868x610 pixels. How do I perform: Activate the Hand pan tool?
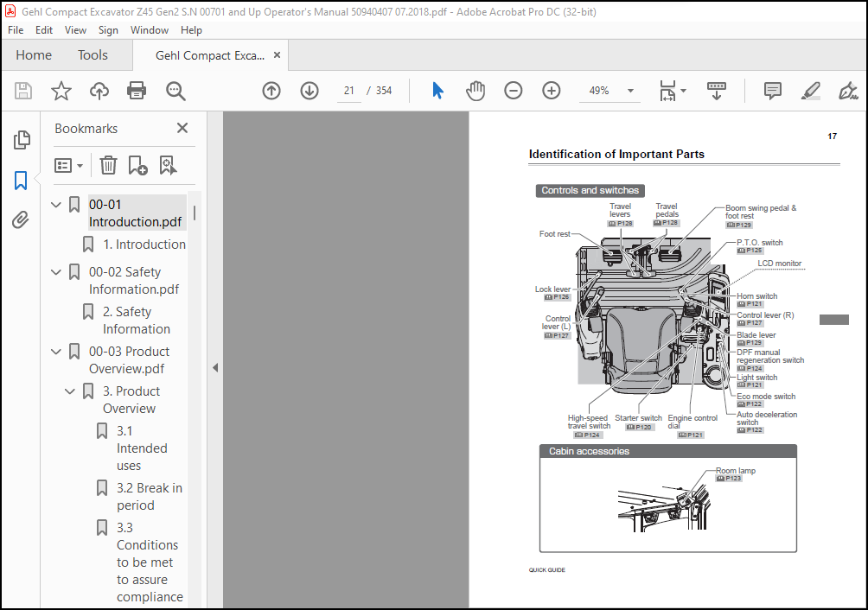tap(475, 91)
